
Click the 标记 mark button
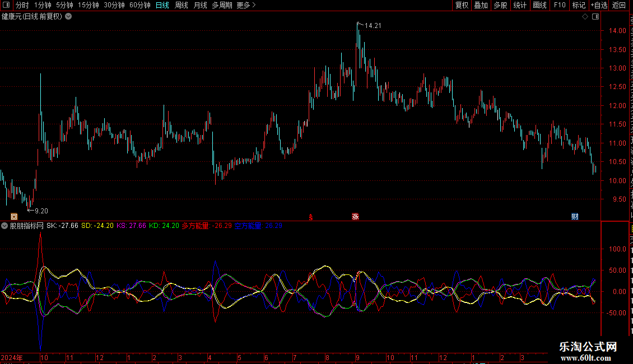tap(579, 5)
